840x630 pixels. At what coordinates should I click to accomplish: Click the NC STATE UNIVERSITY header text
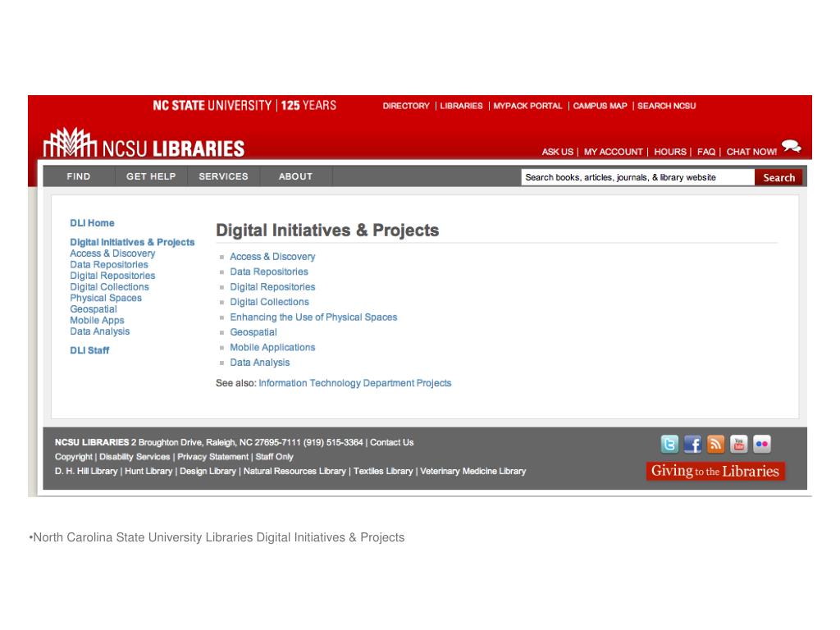pyautogui.click(x=212, y=105)
